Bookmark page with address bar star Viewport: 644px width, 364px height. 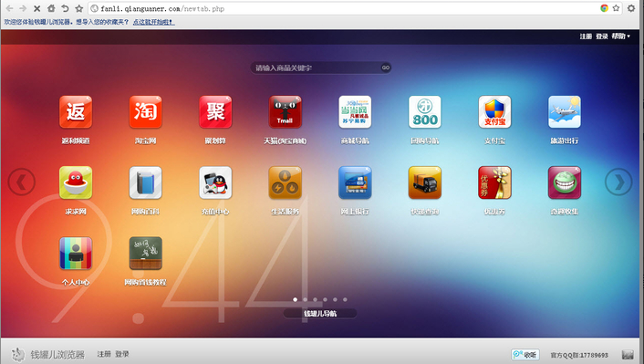pyautogui.click(x=616, y=8)
